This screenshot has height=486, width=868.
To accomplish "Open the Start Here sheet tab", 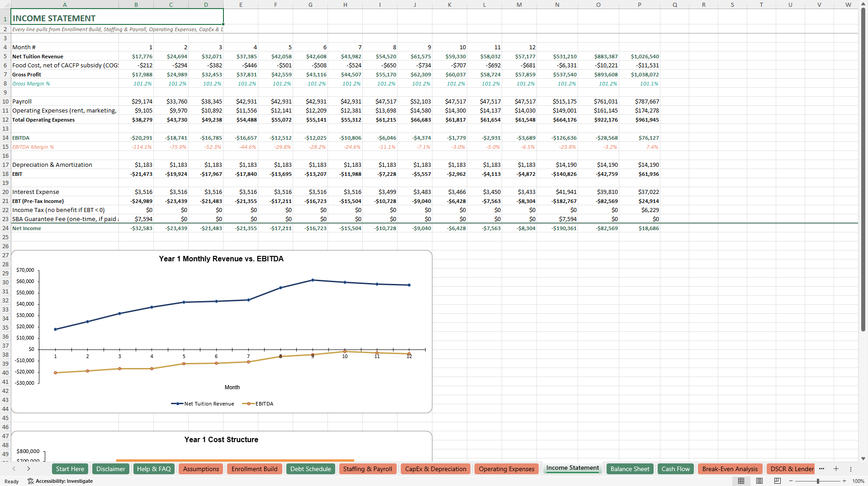I will (x=70, y=469).
